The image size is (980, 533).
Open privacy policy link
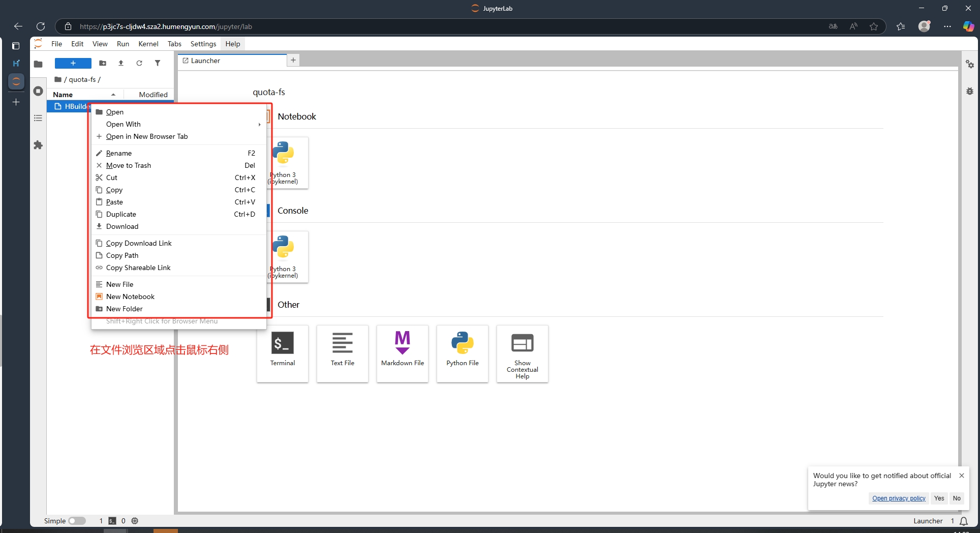click(x=899, y=498)
